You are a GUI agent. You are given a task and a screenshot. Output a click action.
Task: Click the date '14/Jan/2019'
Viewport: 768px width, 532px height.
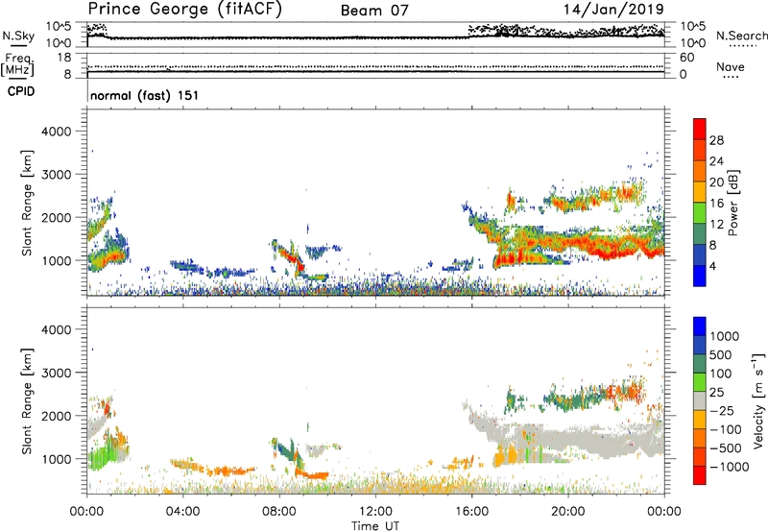pyautogui.click(x=613, y=9)
